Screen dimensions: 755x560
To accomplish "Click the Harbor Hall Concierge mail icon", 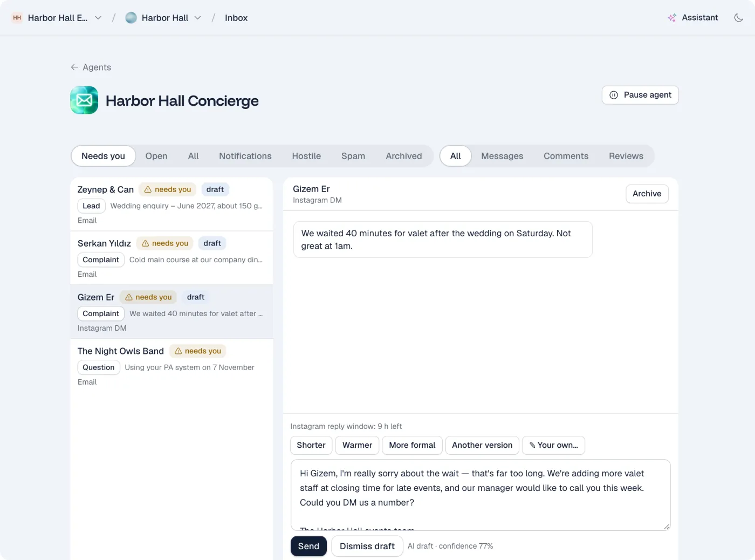I will tap(84, 100).
